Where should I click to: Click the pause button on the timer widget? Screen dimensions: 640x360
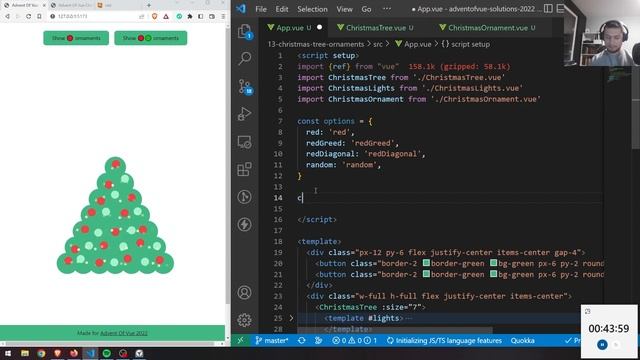pos(602,344)
